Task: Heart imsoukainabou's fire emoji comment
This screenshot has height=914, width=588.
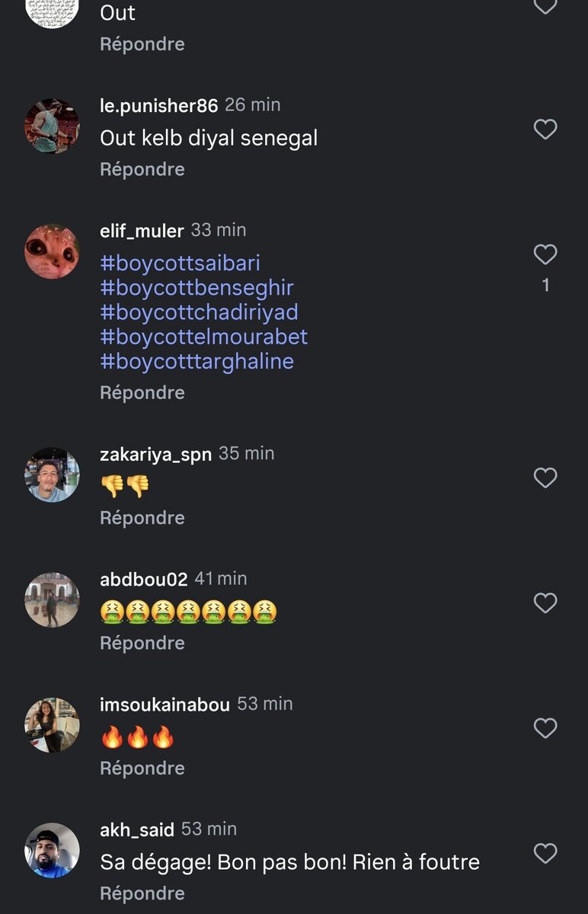Action: pos(545,728)
